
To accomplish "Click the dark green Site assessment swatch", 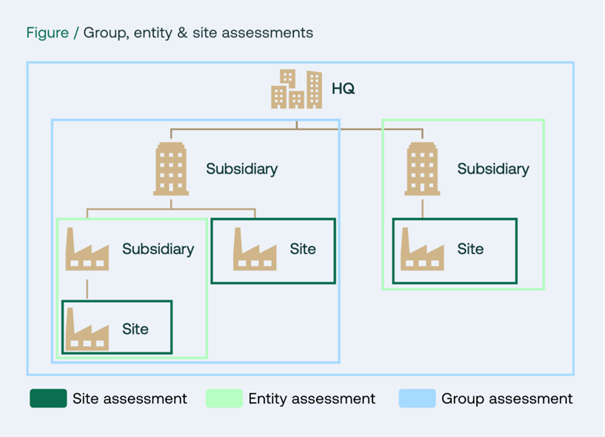I will click(48, 398).
